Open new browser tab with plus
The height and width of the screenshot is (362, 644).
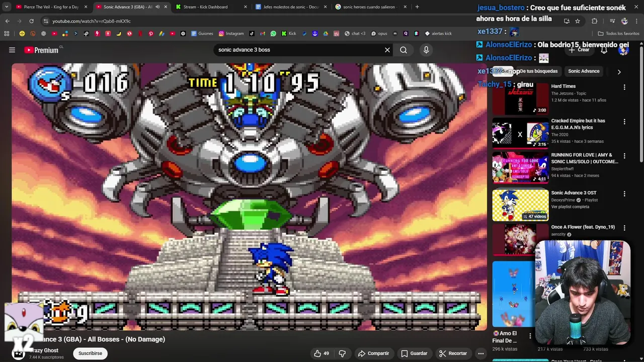pos(417,7)
